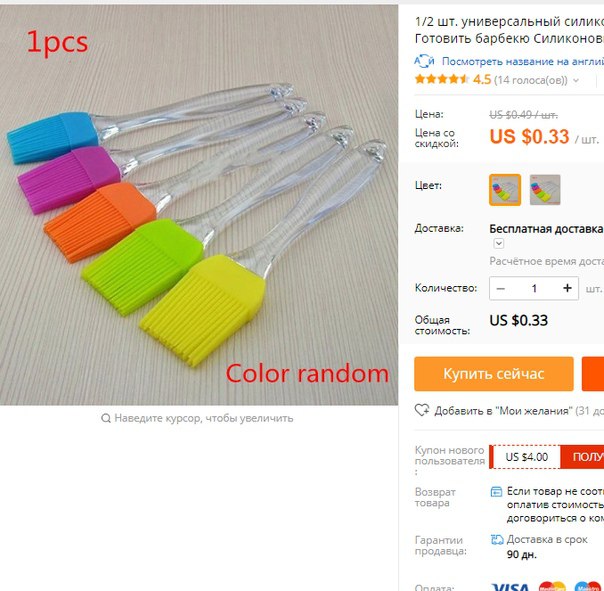
Task: Get the US $4.00 new user coupon
Action: [x=582, y=457]
